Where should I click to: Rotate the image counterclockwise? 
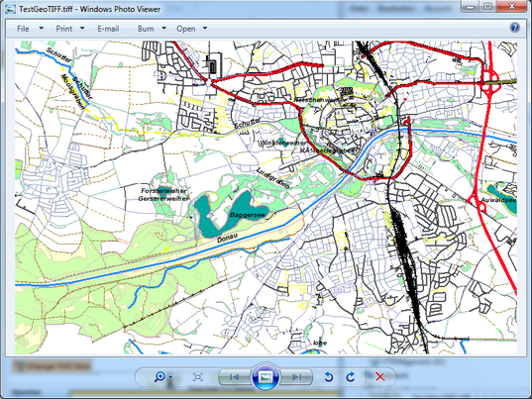point(329,376)
